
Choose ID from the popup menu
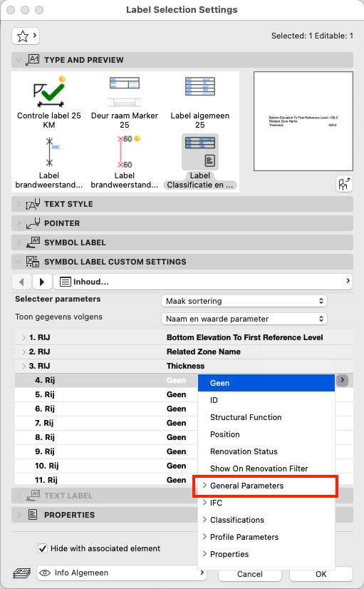pyautogui.click(x=266, y=400)
